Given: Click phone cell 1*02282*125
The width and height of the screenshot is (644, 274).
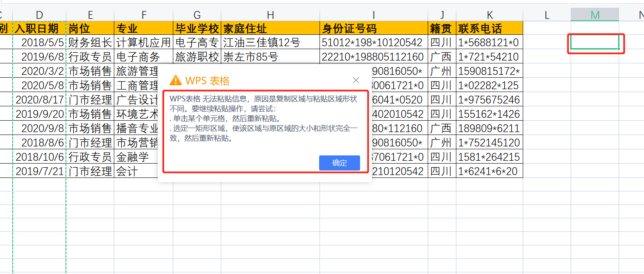Looking at the screenshot, I should click(490, 85).
